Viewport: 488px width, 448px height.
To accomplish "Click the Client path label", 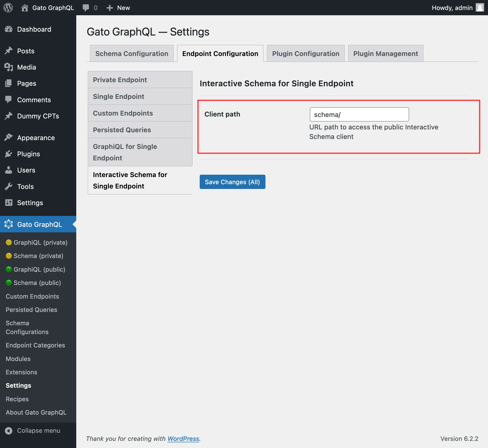I will [x=222, y=114].
